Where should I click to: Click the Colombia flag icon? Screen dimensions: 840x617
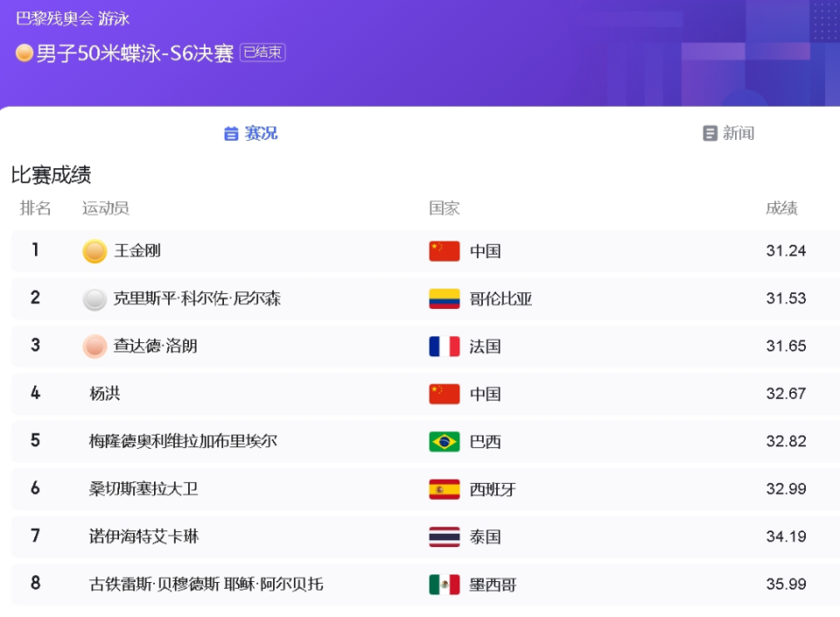[442, 298]
